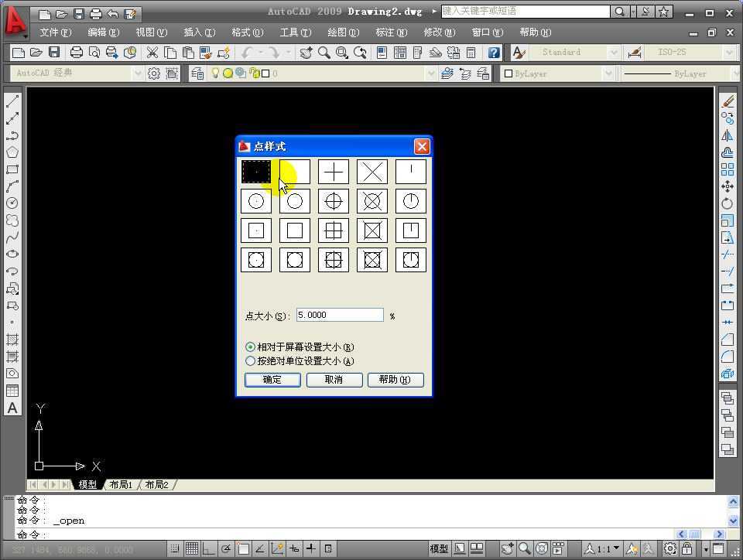The width and height of the screenshot is (743, 560).
Task: Click the 模型 button in status bar
Action: 439,548
